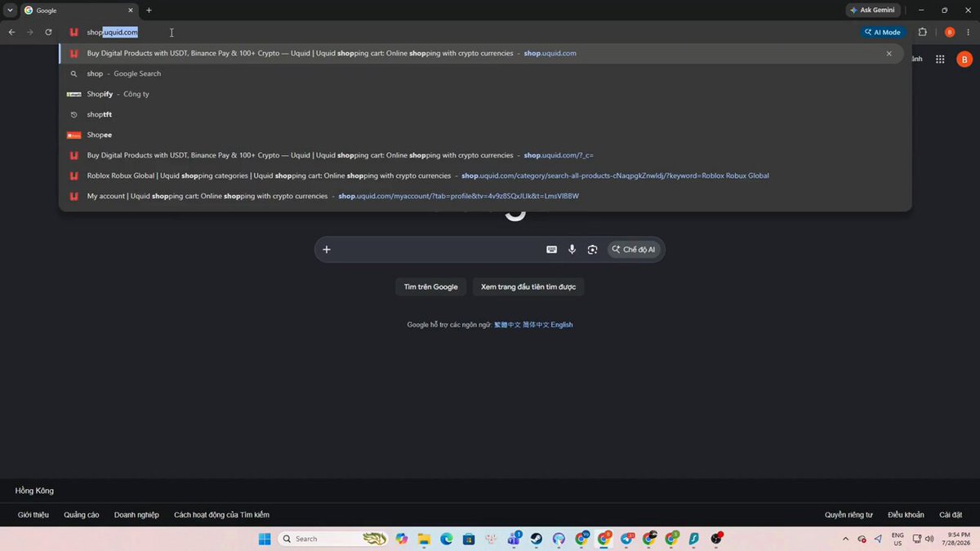Click the Chrome profile avatar in the toolbar
Screen dimensions: 980x551
point(949,32)
